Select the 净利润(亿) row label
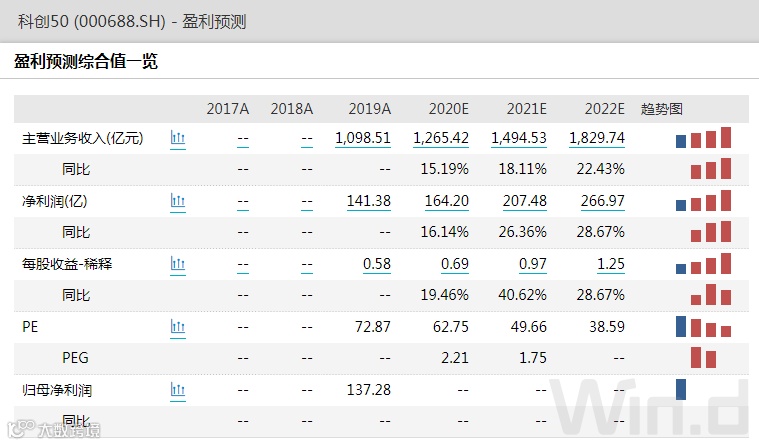The height and width of the screenshot is (445, 759). tap(55, 201)
